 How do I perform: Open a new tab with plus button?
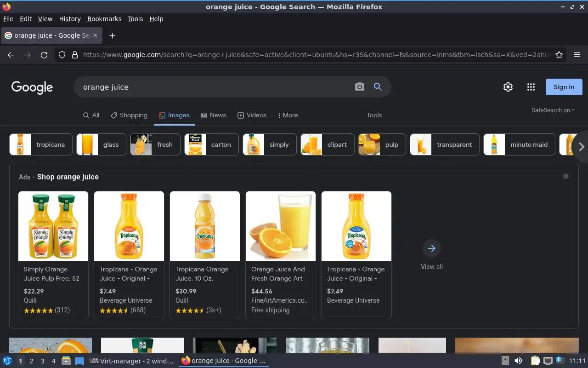tap(112, 35)
